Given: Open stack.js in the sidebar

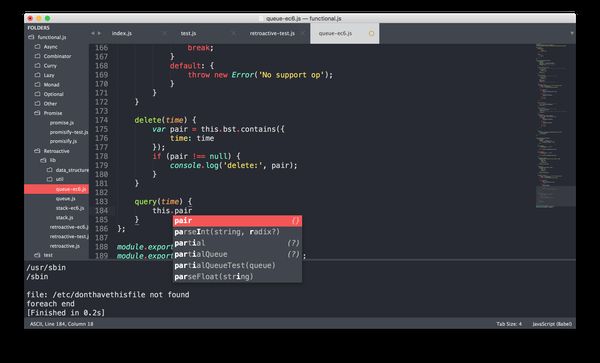Looking at the screenshot, I should (64, 217).
